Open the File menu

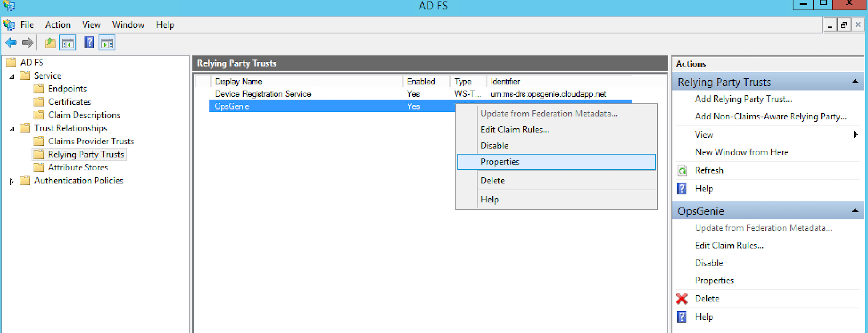[x=27, y=25]
